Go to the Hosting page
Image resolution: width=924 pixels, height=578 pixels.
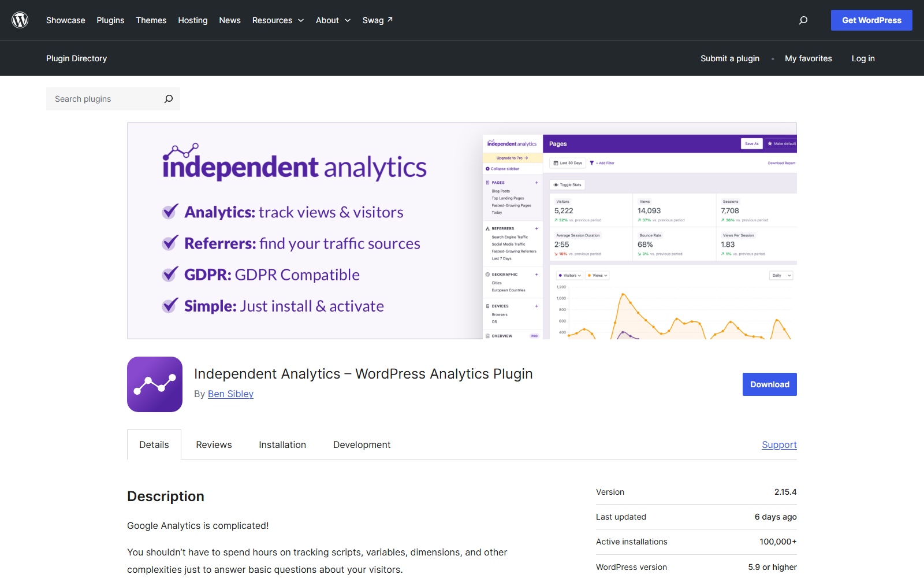coord(193,20)
